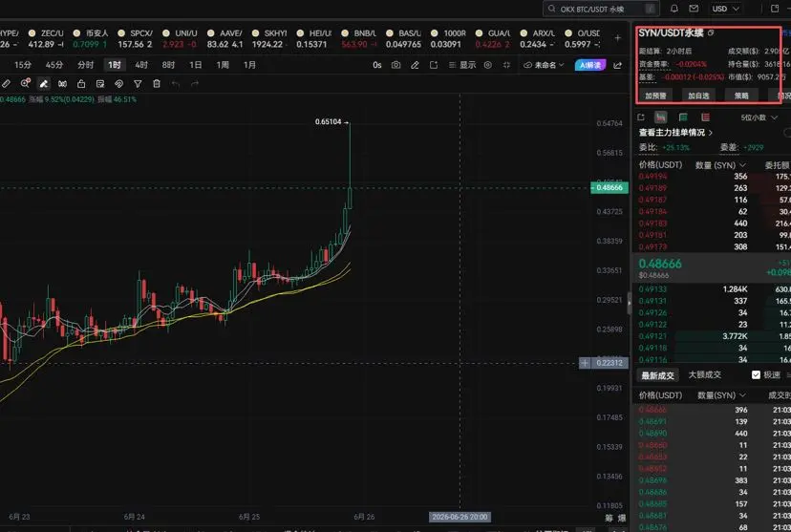Click the filter funnel icon
The width and height of the screenshot is (791, 532).
(138, 84)
